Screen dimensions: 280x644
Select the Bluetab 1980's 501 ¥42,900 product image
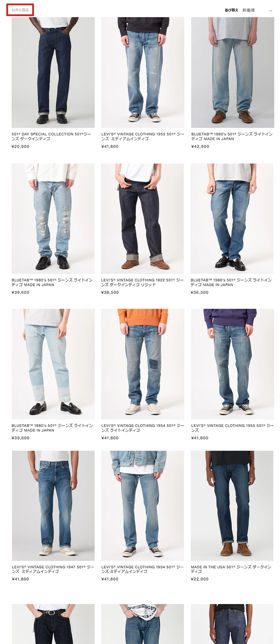tap(232, 72)
